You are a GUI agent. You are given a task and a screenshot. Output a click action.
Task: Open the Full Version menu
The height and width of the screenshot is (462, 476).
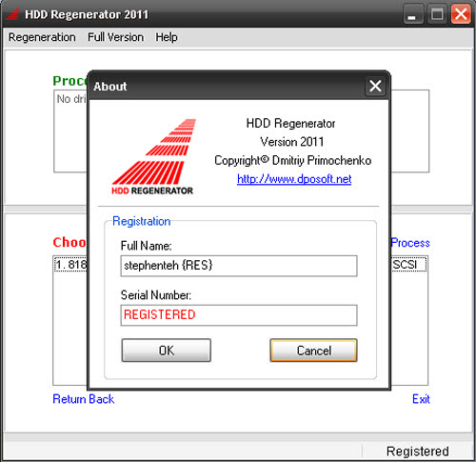point(115,37)
